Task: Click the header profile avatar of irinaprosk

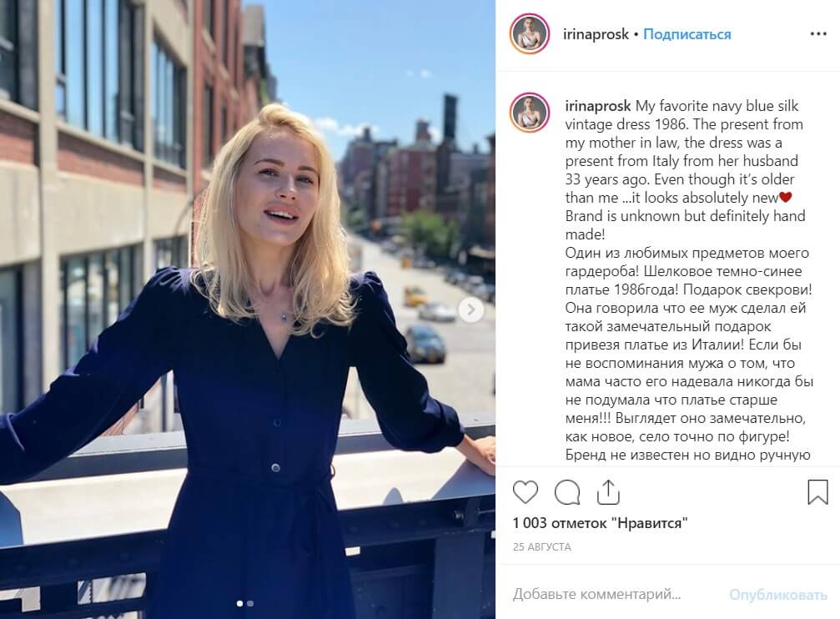Action: point(530,33)
